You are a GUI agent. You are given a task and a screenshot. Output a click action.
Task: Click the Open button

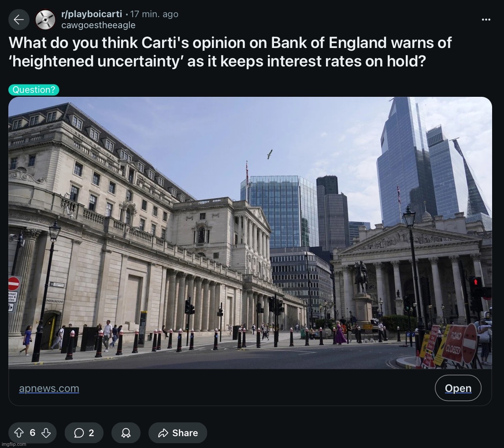coord(458,388)
